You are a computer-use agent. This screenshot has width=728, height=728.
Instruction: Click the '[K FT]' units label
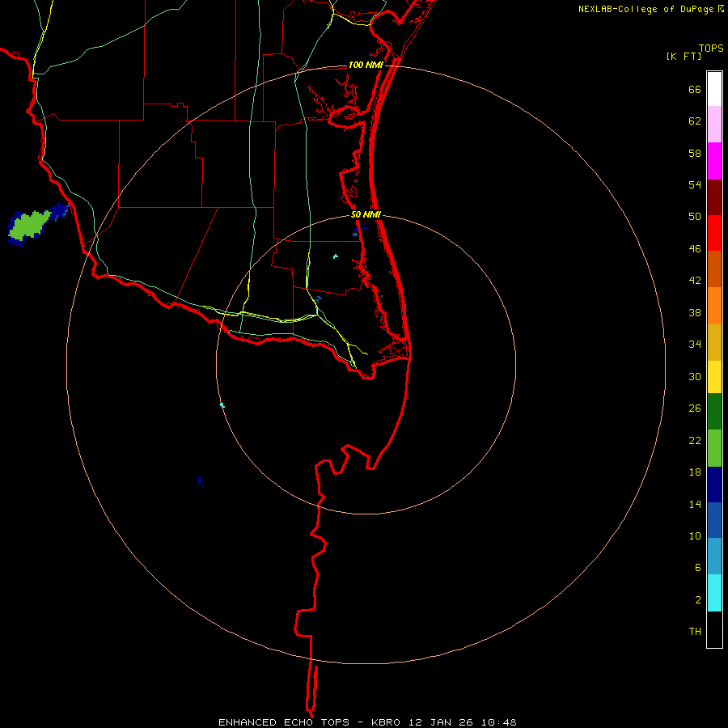(x=684, y=57)
